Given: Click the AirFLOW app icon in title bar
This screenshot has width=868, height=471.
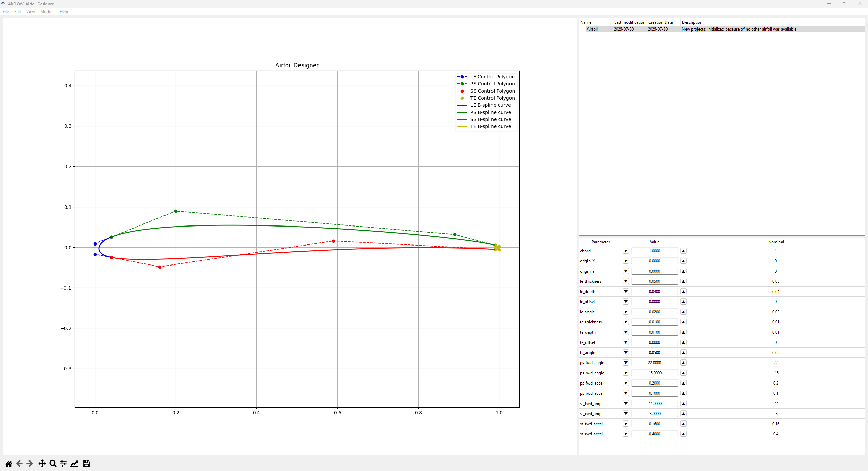Looking at the screenshot, I should pyautogui.click(x=3, y=4).
